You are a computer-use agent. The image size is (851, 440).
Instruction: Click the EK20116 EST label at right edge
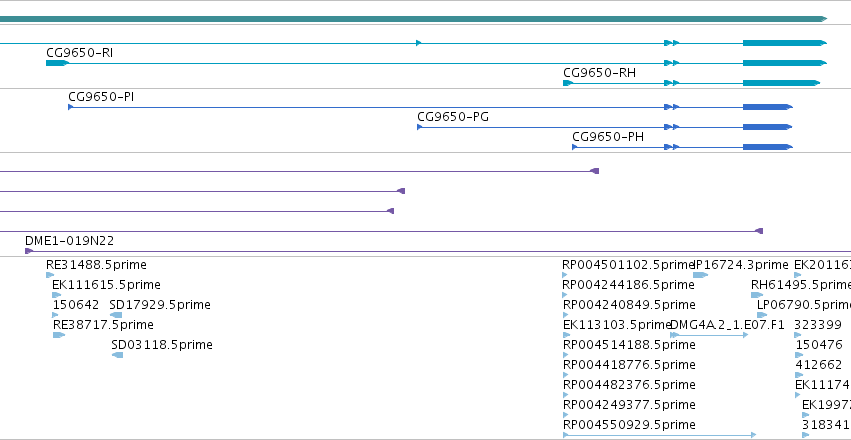click(x=822, y=265)
